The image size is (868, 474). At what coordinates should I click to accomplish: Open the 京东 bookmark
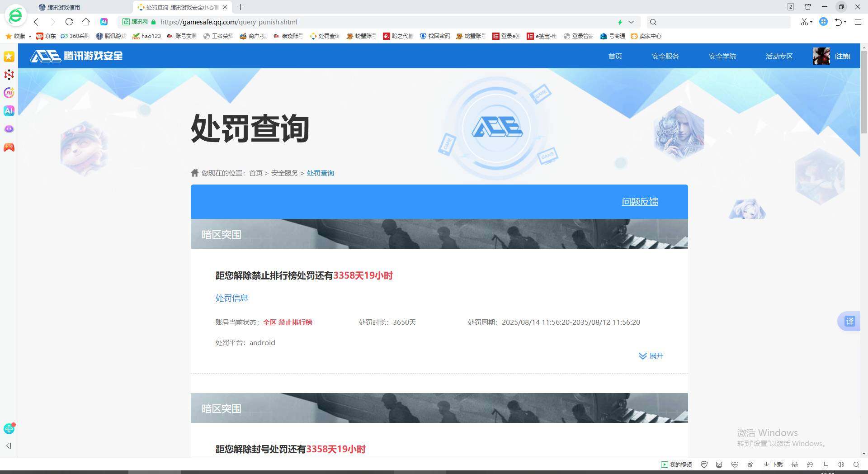click(46, 36)
